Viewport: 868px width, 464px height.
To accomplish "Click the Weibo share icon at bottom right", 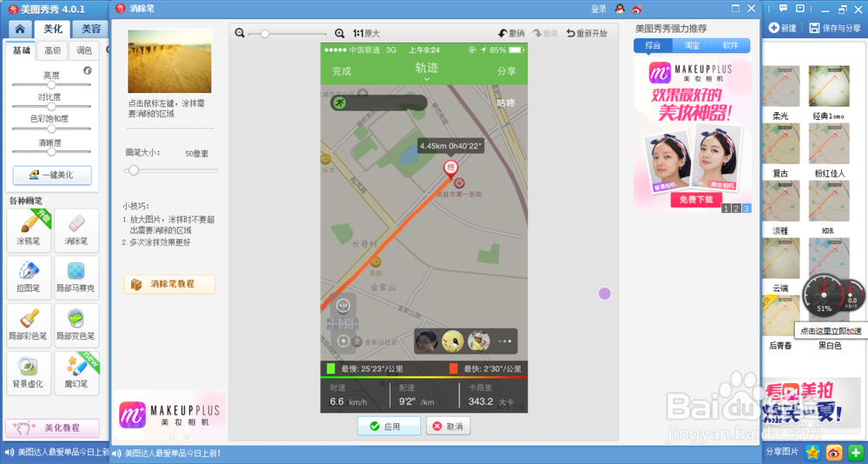I will 834,452.
